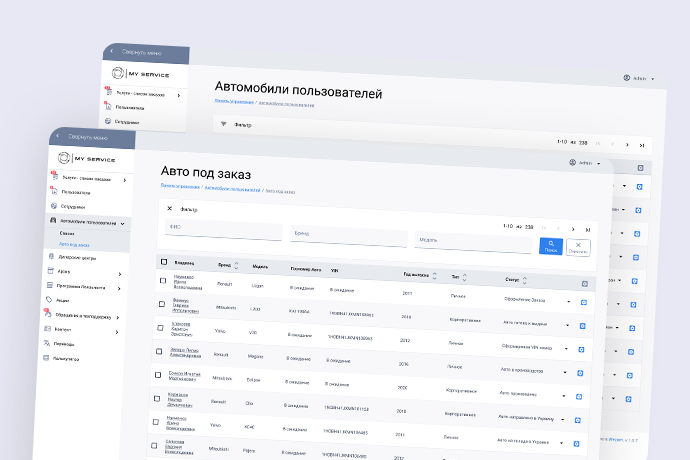This screenshot has height=460, width=690.
Task: Click the blue Поиск search button
Action: [x=551, y=246]
